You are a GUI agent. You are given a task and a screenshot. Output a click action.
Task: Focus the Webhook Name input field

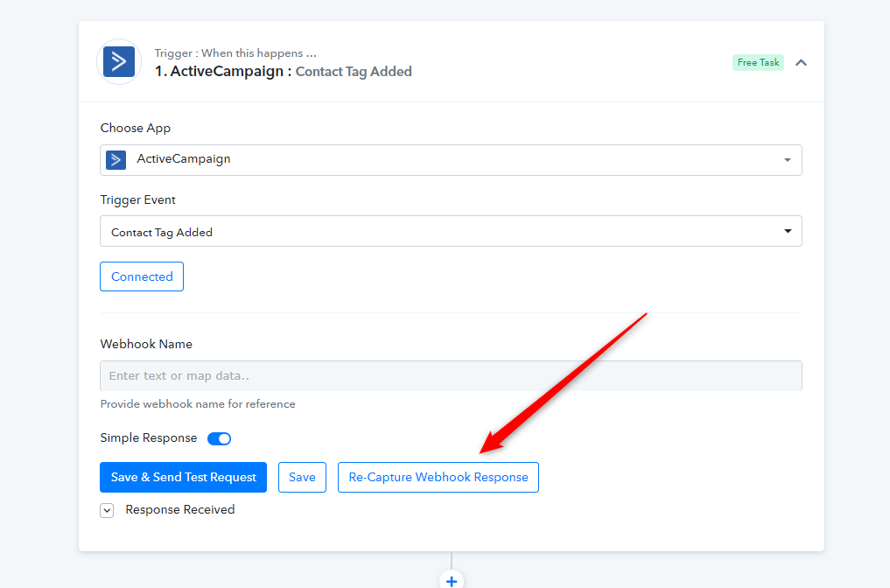tap(451, 375)
